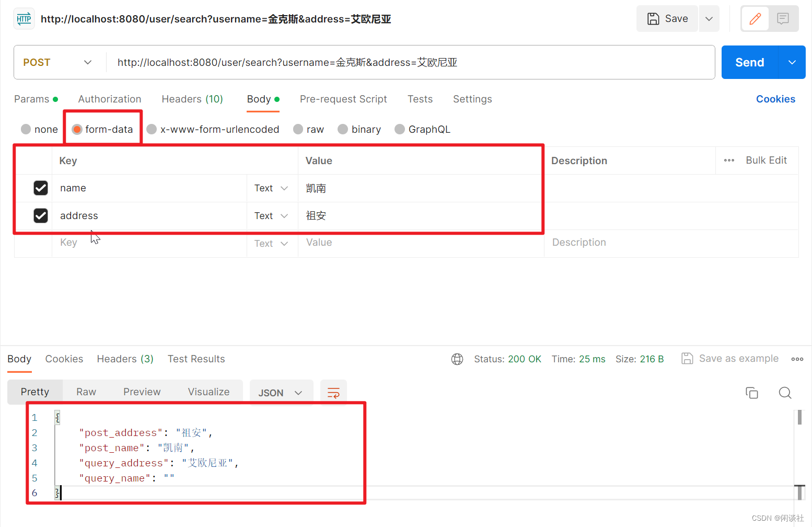Click the HTTP request type icon
This screenshot has width=812, height=527.
pos(24,19)
